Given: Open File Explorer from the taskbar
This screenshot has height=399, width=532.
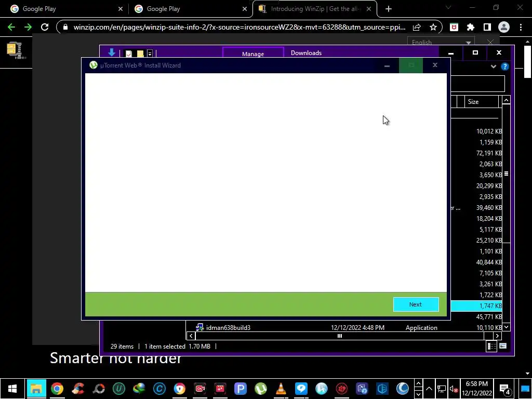Looking at the screenshot, I should click(36, 389).
